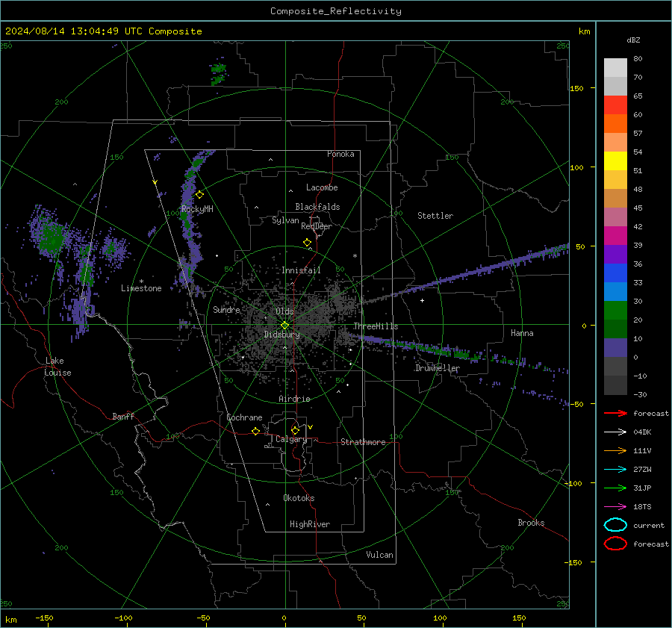Viewport: 672px width, 628px height.
Task: Click the Sylvan label
Action: 285,220
